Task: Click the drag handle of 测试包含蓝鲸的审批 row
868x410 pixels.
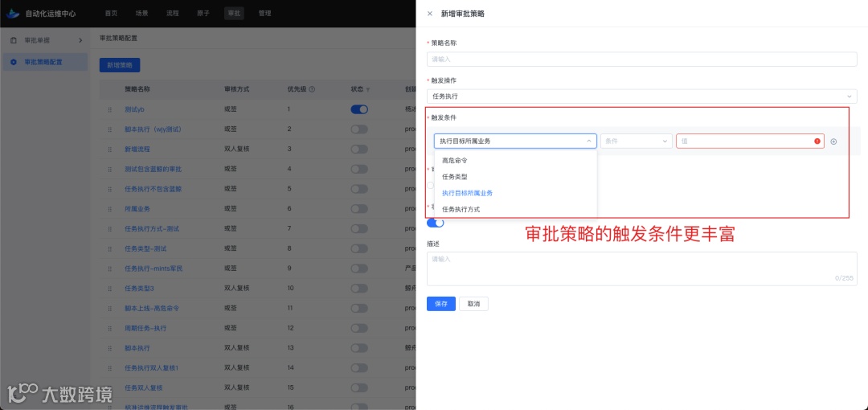Action: (x=109, y=170)
